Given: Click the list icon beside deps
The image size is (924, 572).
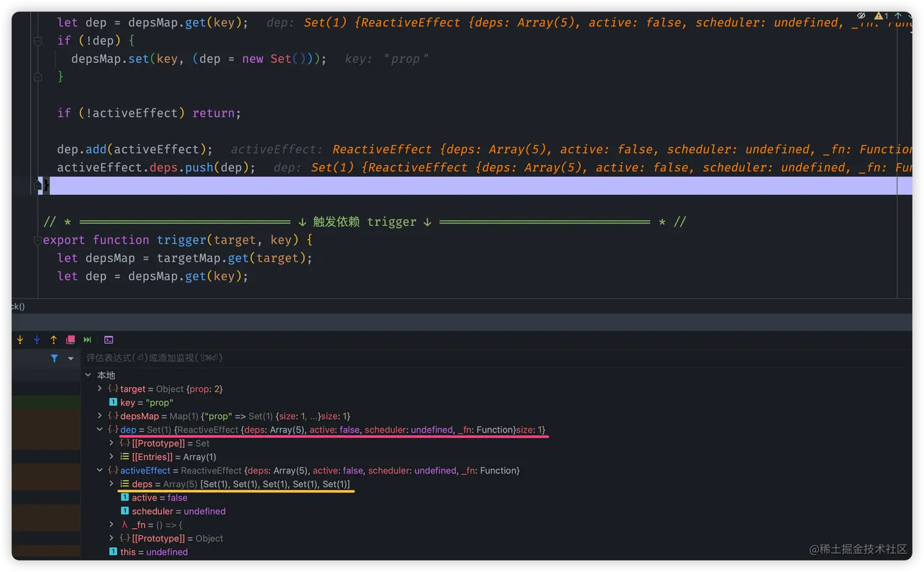Looking at the screenshot, I should (125, 484).
